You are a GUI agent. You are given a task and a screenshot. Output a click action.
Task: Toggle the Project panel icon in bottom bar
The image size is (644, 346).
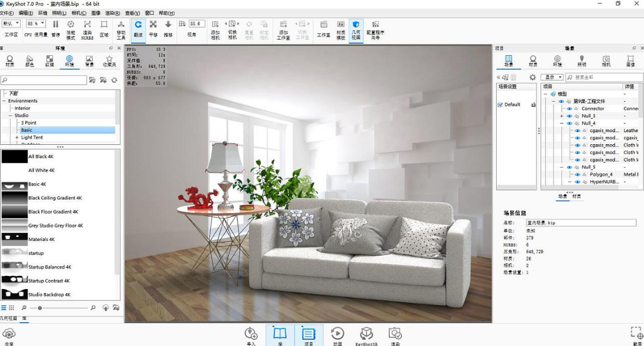[308, 335]
